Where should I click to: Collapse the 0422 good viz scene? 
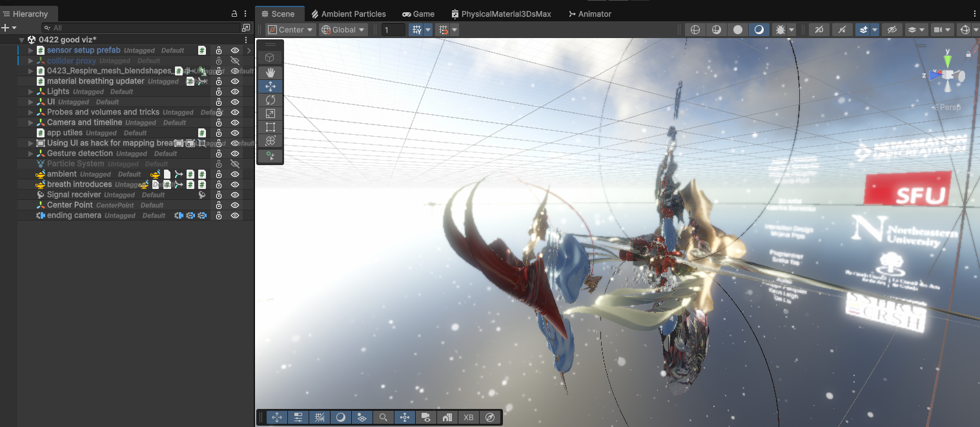tap(21, 40)
